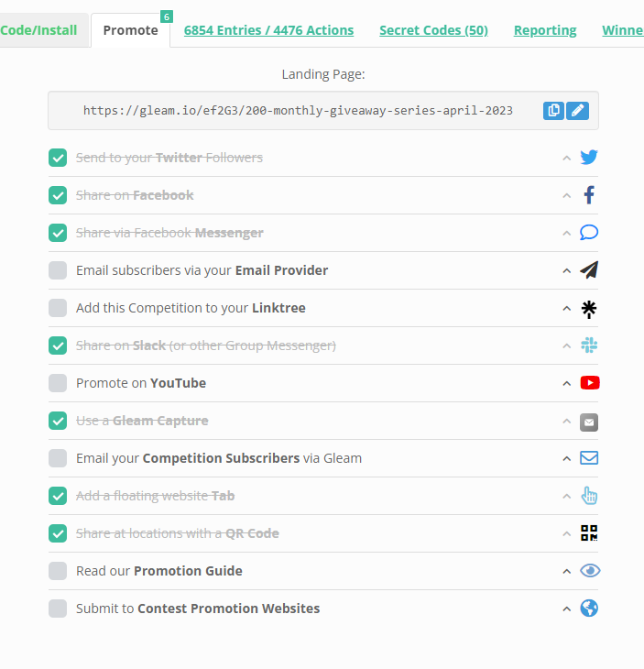Screen dimensions: 644x669
Task: Click Promote on YouTube text
Action: coord(141,383)
